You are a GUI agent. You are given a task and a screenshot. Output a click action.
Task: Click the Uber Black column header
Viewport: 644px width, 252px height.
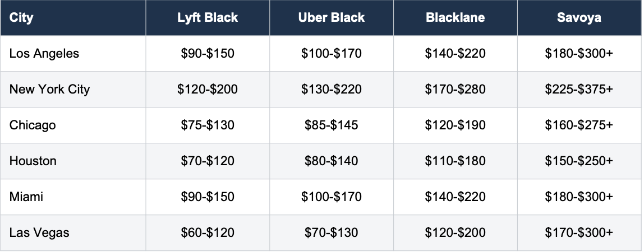(332, 17)
